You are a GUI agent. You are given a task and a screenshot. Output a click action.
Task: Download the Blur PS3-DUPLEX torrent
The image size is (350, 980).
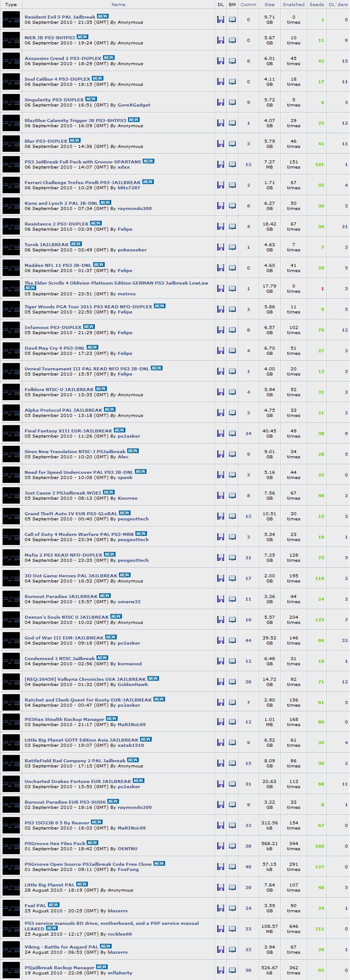tap(221, 144)
